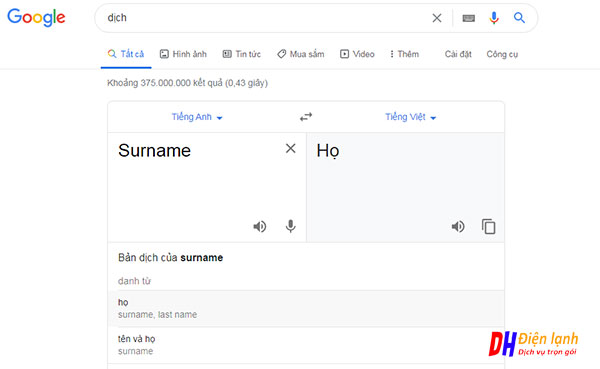Swap translation languages arrows icon
This screenshot has height=369, width=600.
(306, 117)
